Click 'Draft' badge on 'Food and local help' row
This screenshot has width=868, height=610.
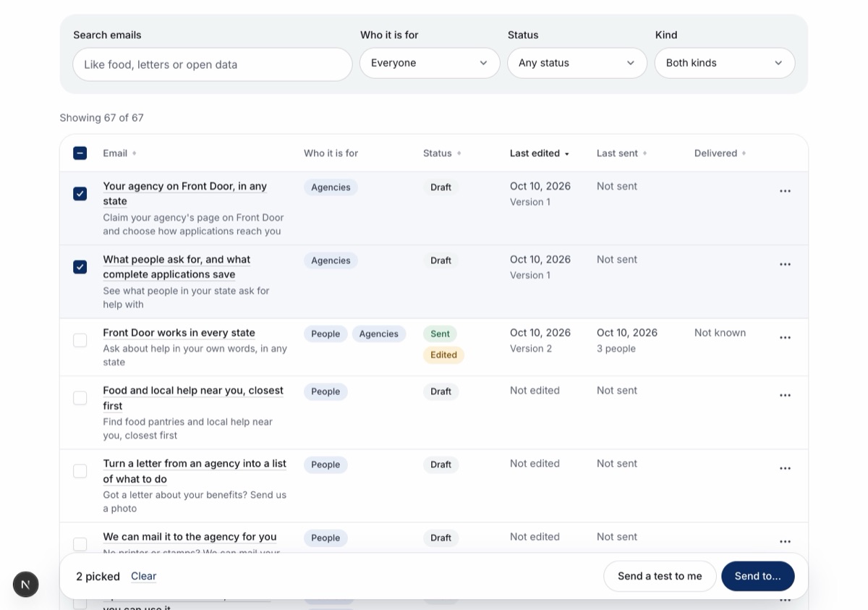point(441,391)
